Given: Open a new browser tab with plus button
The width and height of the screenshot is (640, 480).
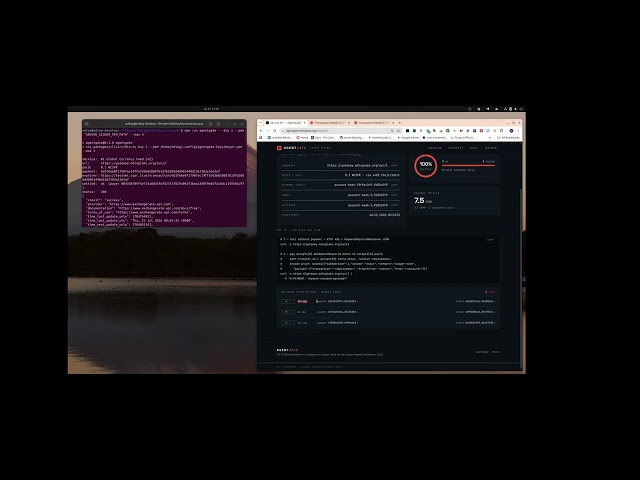Looking at the screenshot, I should [x=399, y=122].
